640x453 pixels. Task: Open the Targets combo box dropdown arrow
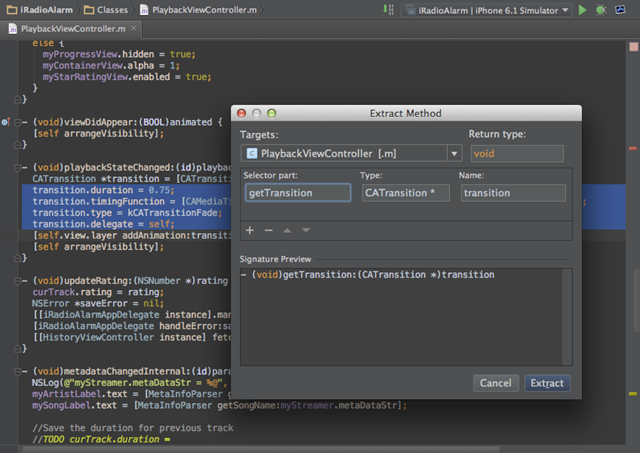point(454,154)
